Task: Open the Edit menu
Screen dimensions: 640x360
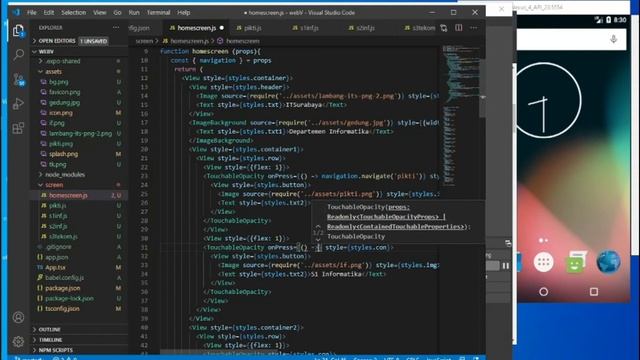Action: [x=49, y=13]
